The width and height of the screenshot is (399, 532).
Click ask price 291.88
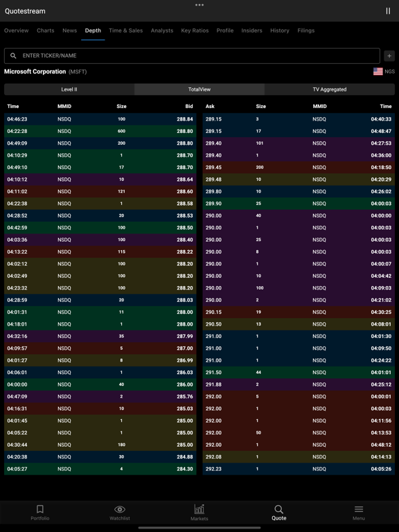coord(213,384)
